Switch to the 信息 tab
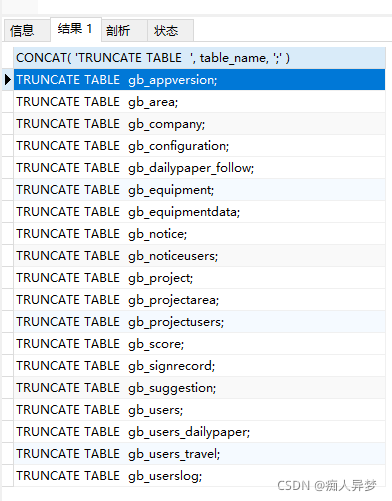392x501 pixels. 27,31
